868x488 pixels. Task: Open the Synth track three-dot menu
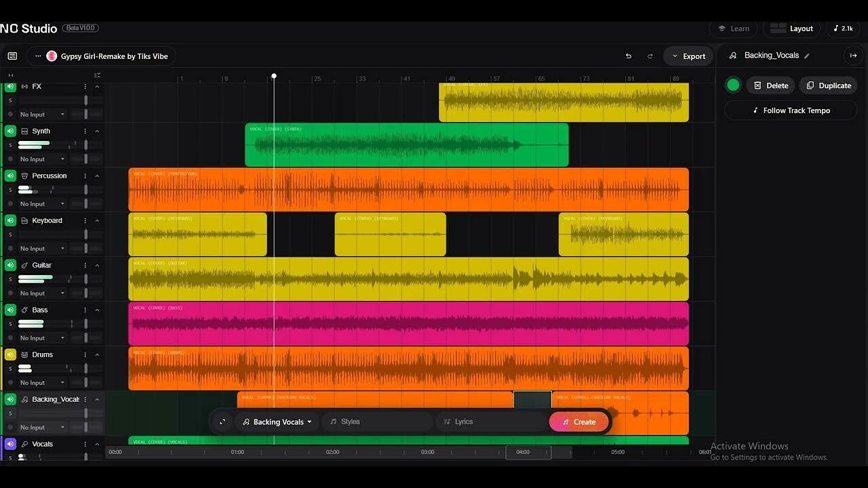tap(85, 131)
